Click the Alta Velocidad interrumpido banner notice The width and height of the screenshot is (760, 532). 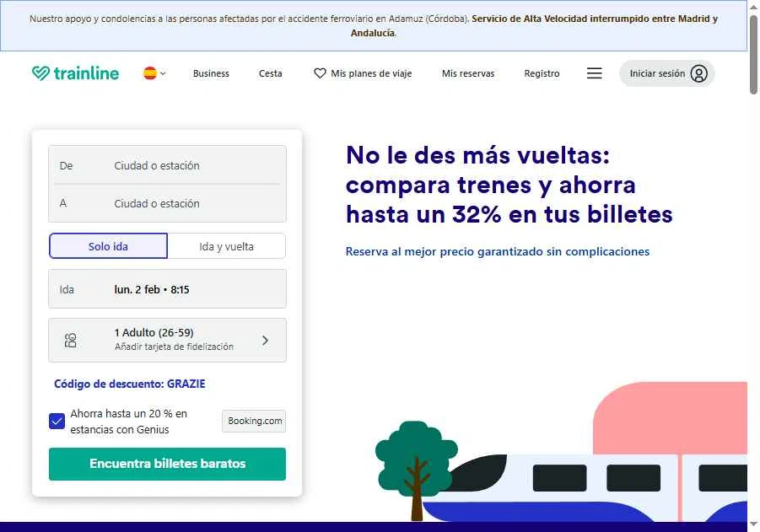(373, 25)
